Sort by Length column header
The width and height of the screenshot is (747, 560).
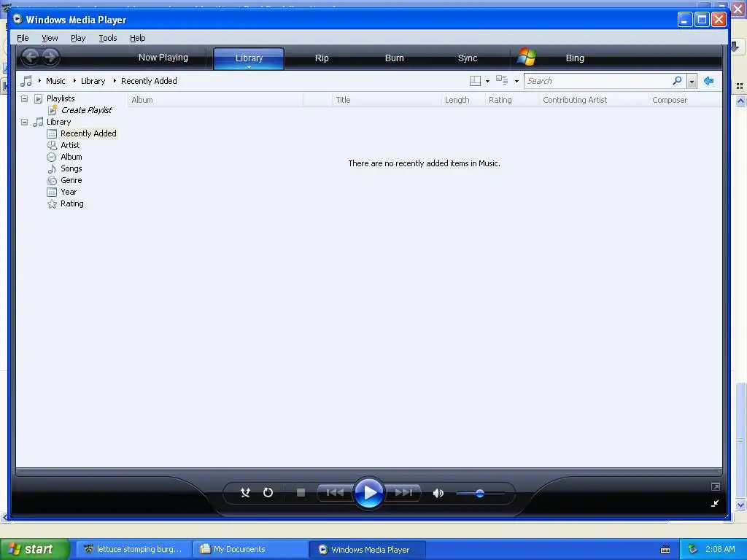tap(463, 100)
